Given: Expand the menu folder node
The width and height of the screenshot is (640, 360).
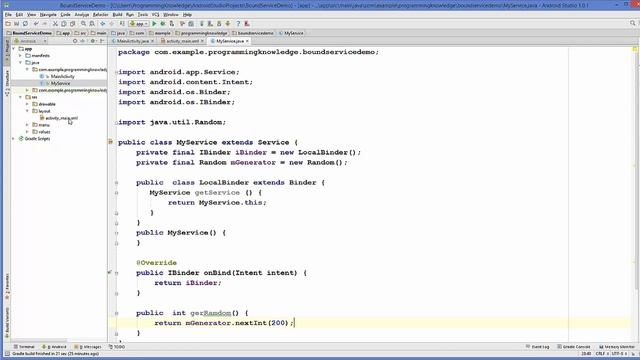Looking at the screenshot, I should pos(27,125).
